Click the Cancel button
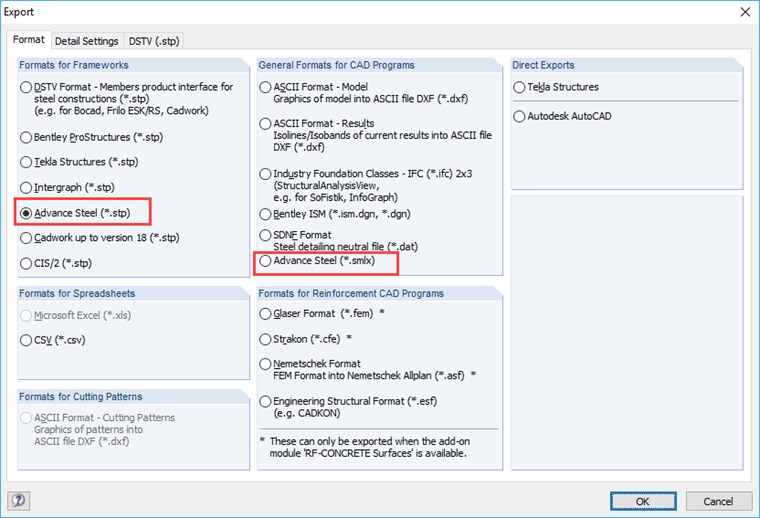This screenshot has height=518, width=760. coord(718,501)
